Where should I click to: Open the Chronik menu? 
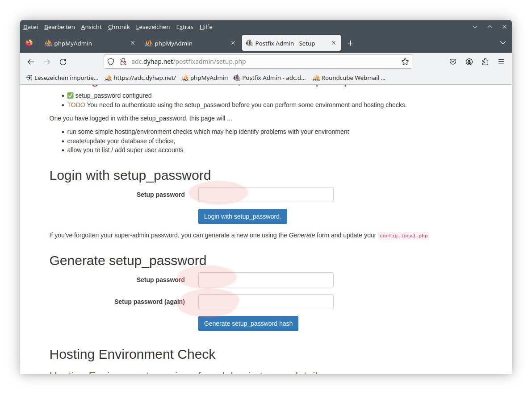[119, 27]
